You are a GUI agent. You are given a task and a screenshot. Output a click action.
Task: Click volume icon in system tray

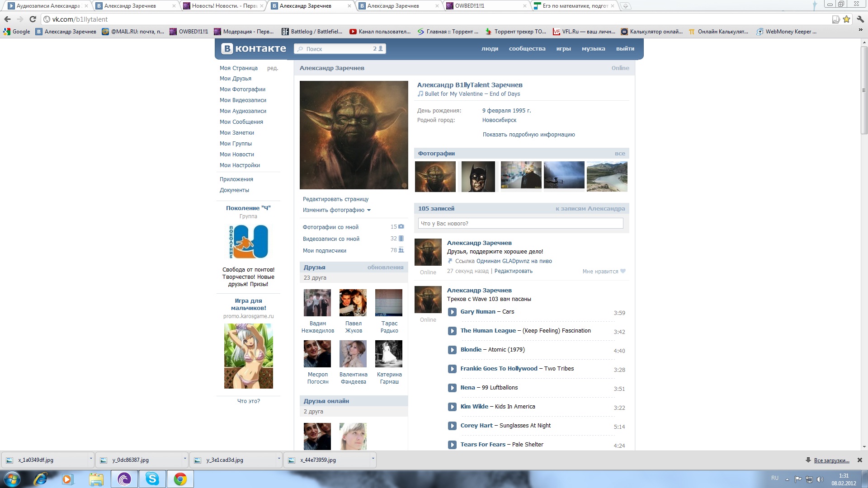coord(820,479)
